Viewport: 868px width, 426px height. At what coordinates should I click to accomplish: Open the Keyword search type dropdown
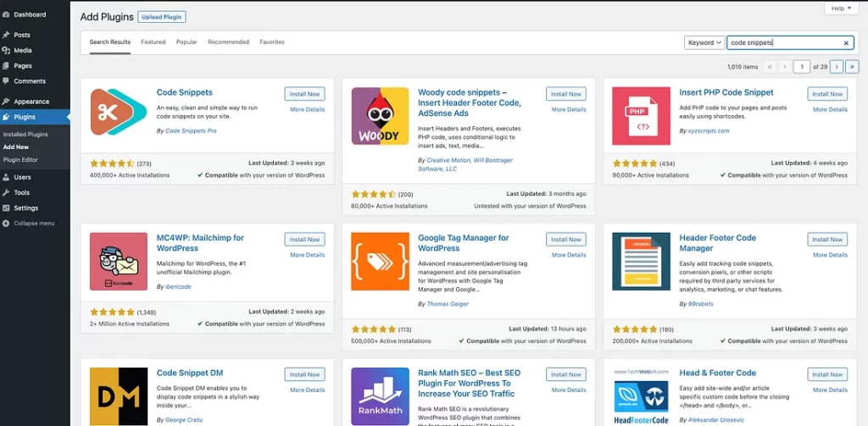(704, 42)
